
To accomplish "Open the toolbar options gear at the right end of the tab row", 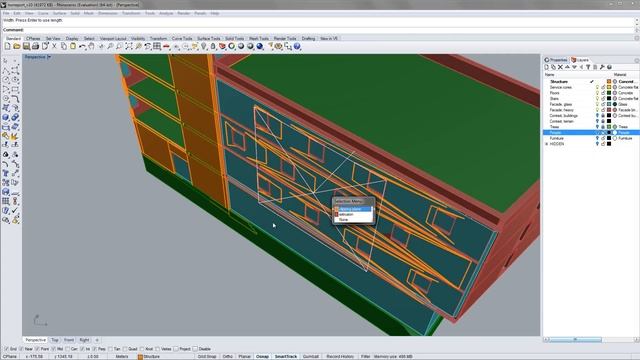I will pos(636,38).
